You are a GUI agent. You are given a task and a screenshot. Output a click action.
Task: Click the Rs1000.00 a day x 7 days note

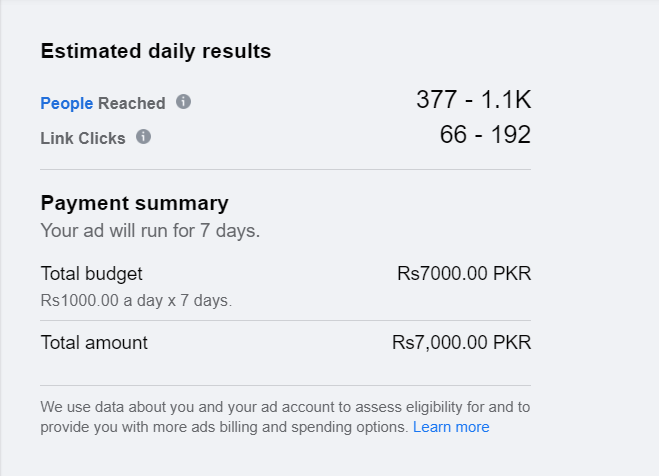pyautogui.click(x=136, y=299)
